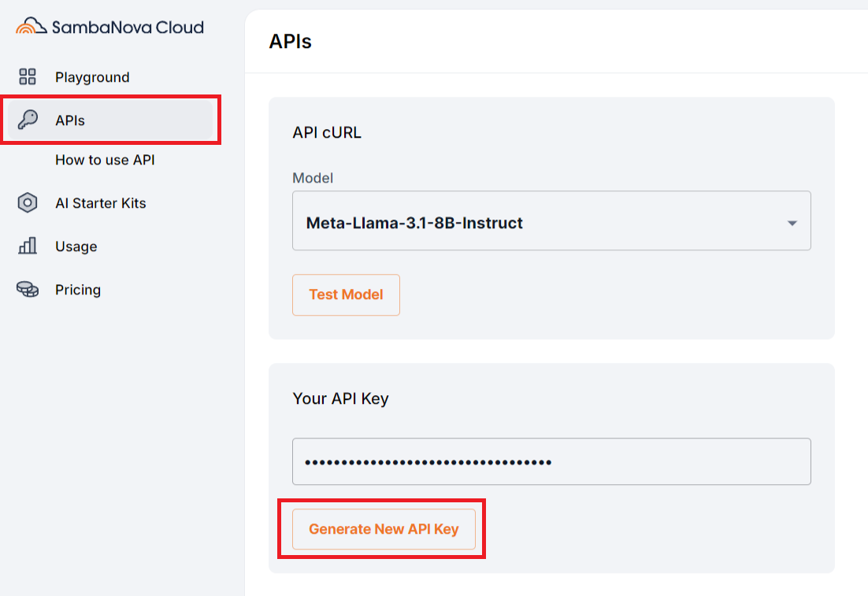
Task: Select the APIs sidebar label
Action: point(70,120)
